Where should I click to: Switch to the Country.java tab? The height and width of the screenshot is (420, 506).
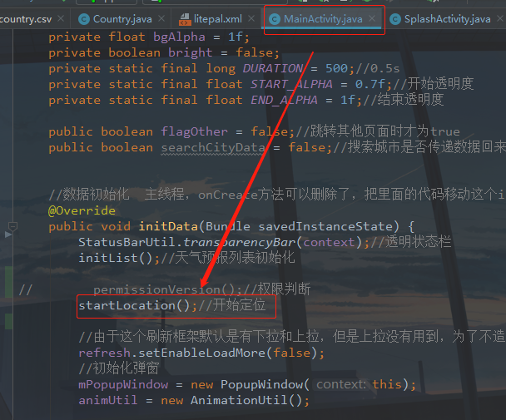(x=122, y=19)
